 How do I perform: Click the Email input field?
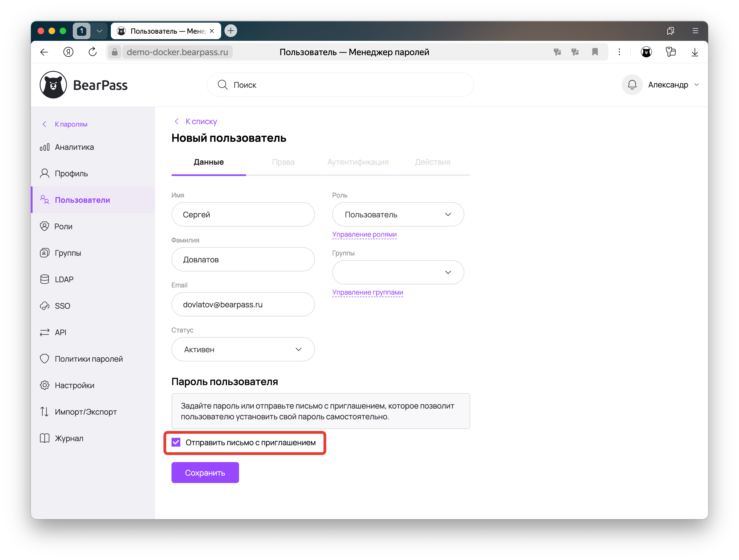[x=243, y=304]
